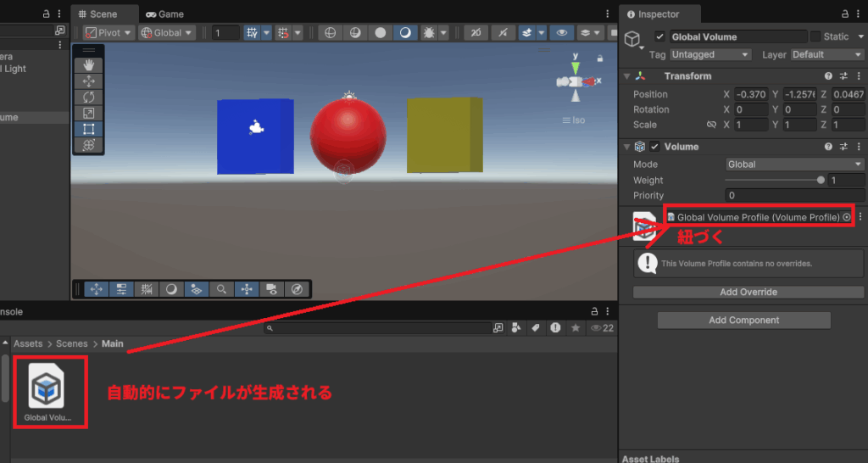The width and height of the screenshot is (868, 463).
Task: Toggle the Global Volume active checkbox
Action: (x=659, y=37)
